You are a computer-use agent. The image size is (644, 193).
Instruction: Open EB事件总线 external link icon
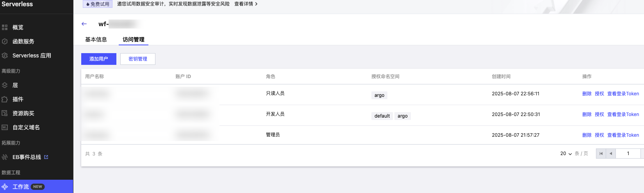pos(46,157)
